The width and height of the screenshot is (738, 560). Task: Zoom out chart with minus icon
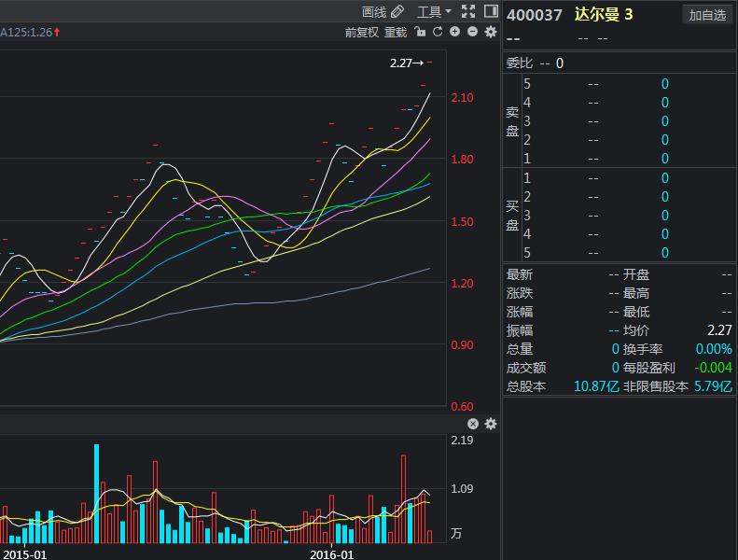coord(472,32)
